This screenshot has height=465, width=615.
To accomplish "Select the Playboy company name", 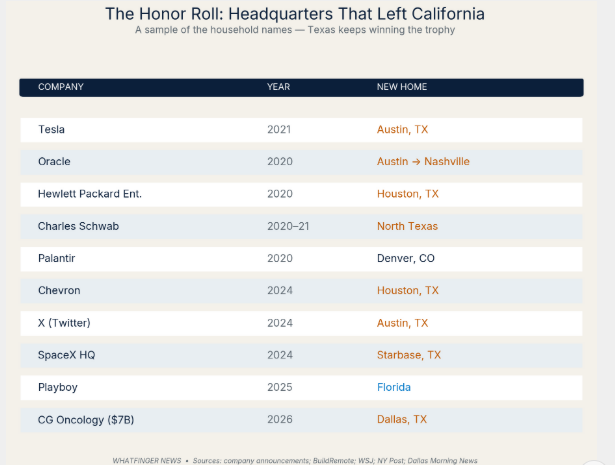I will [x=58, y=387].
